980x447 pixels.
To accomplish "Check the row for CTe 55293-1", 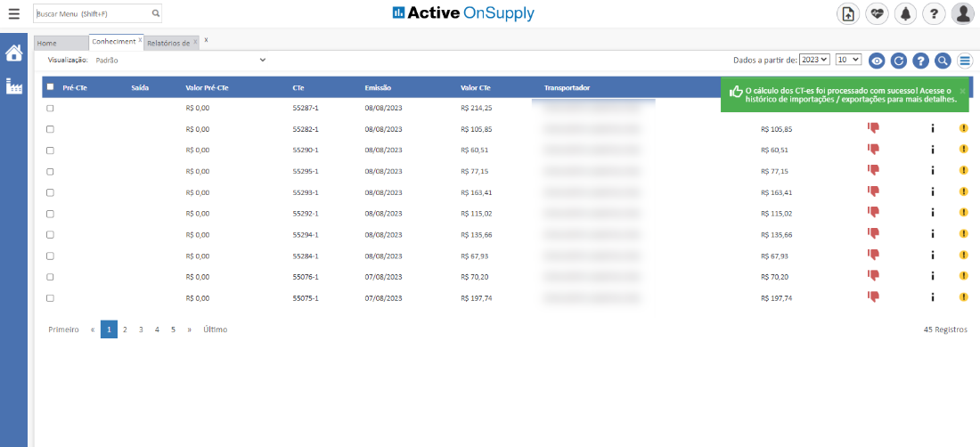I will point(50,192).
